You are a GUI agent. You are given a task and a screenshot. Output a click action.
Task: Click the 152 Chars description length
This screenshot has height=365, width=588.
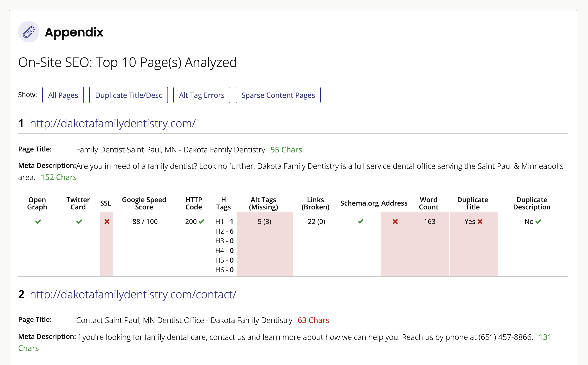[x=59, y=177]
